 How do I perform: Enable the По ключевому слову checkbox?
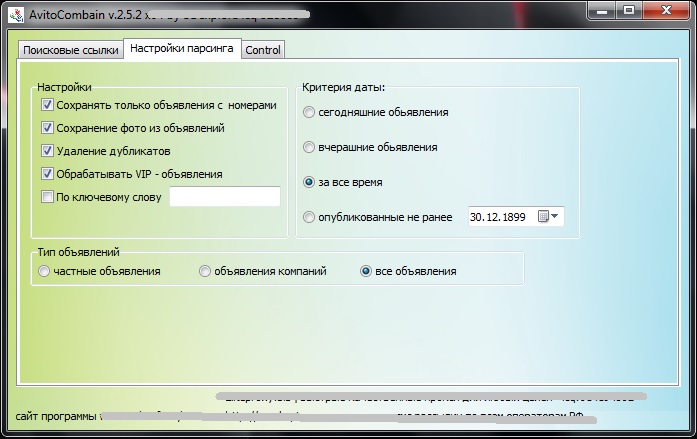[47, 197]
